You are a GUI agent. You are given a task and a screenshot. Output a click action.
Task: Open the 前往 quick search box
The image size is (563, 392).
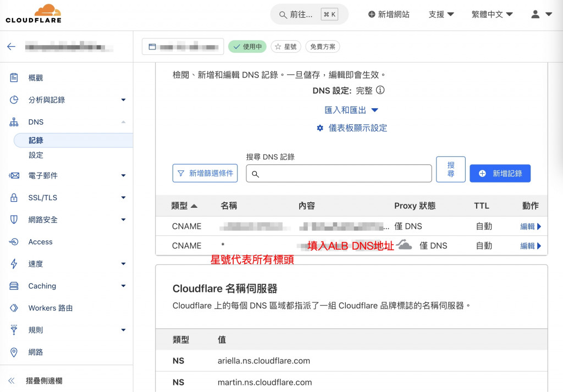(309, 14)
